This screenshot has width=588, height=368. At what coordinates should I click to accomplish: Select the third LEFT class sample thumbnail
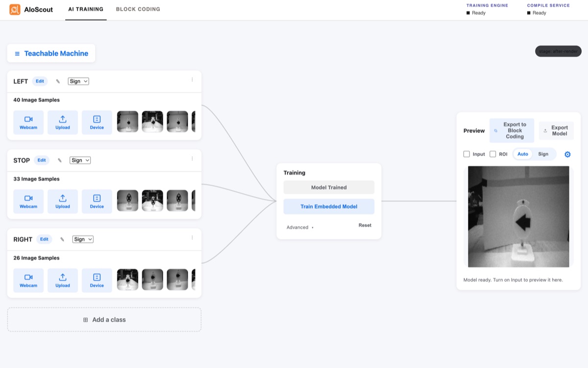pos(177,122)
